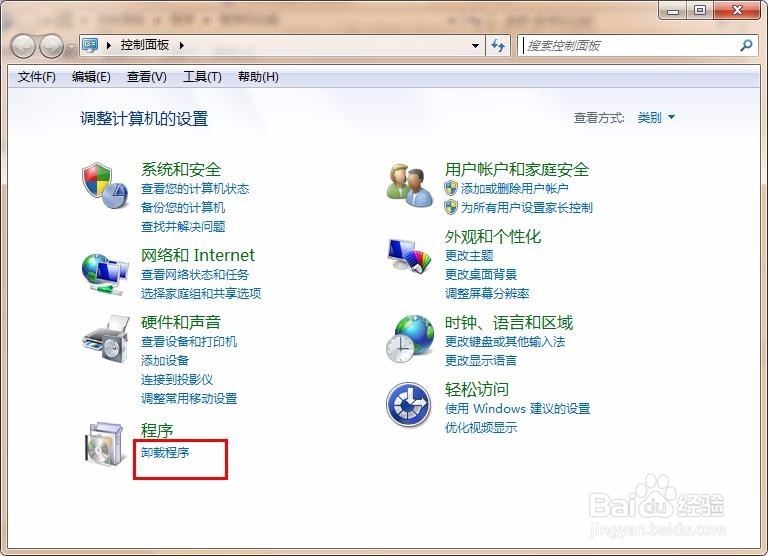Open User Accounts people icon

[x=409, y=186]
